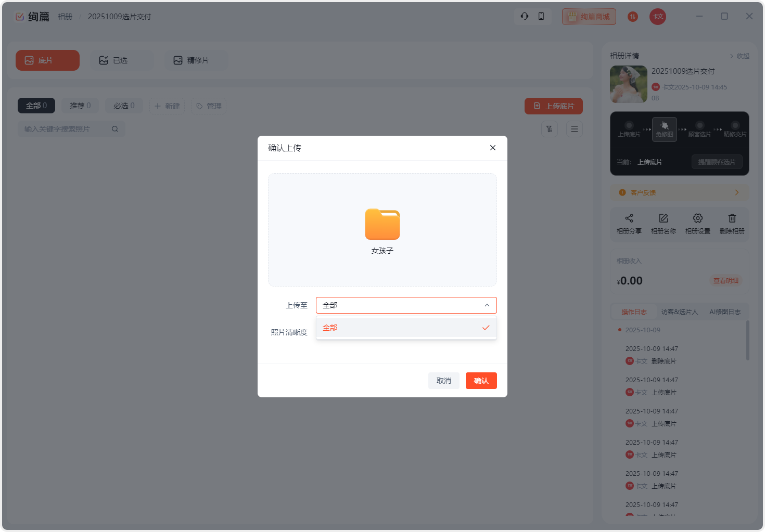Image resolution: width=765 pixels, height=532 pixels.
Task: Collapse the album details panel
Action: [739, 56]
